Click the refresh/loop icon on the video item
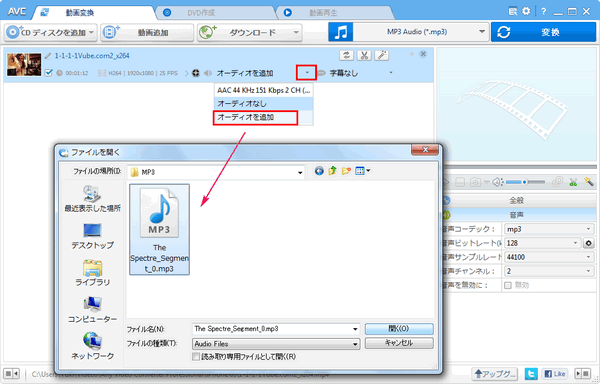 [x=346, y=55]
